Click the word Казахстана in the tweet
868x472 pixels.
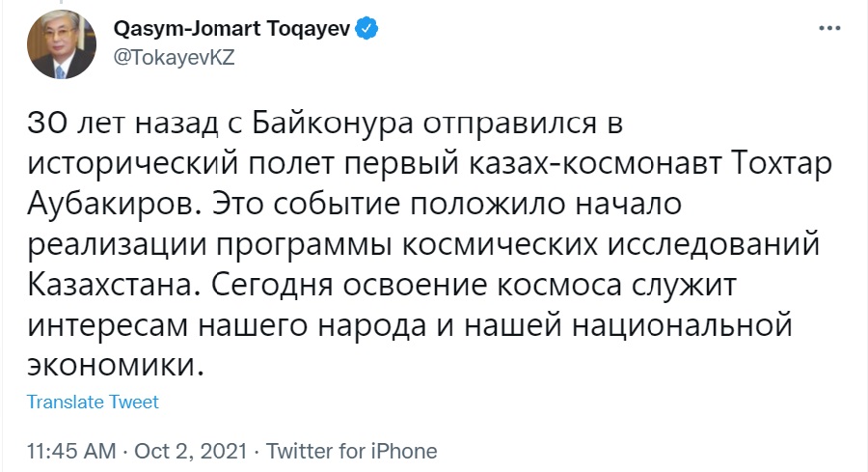tap(113, 286)
